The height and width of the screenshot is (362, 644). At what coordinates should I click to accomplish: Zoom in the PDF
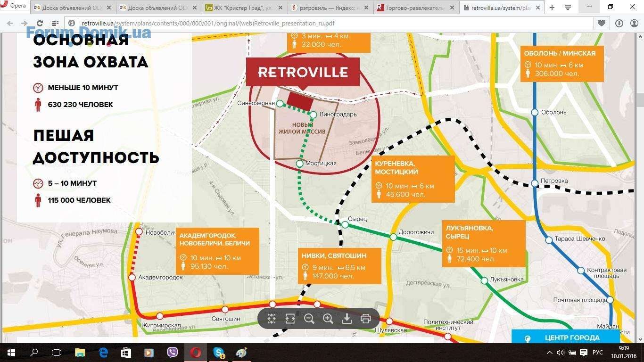328,319
